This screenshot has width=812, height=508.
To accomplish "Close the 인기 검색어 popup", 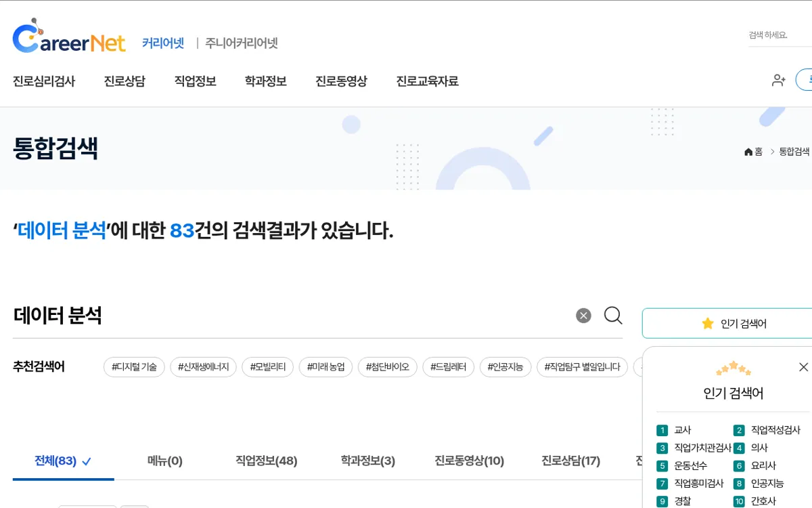I will coord(803,367).
